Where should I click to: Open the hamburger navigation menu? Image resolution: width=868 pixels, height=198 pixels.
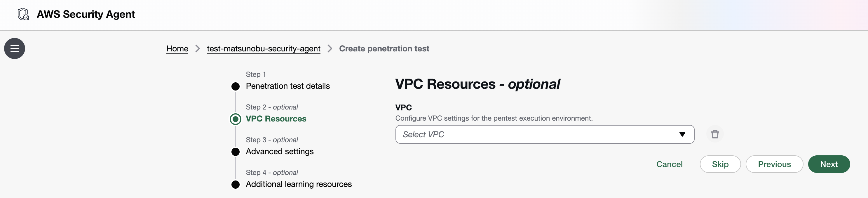(x=15, y=48)
